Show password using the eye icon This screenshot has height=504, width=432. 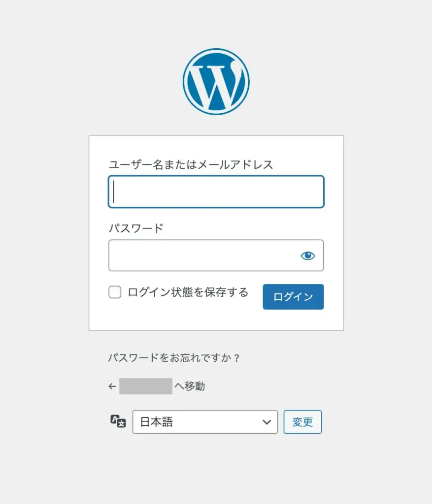click(x=308, y=255)
